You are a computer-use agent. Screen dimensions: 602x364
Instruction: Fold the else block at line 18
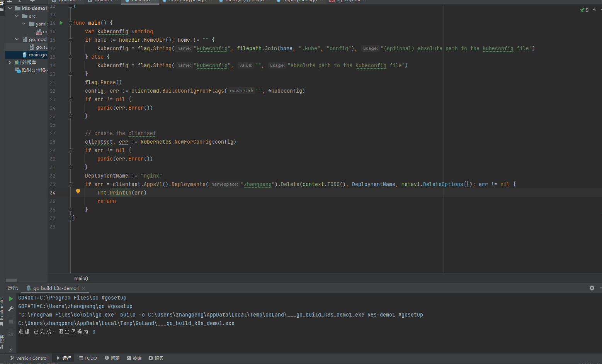point(70,57)
